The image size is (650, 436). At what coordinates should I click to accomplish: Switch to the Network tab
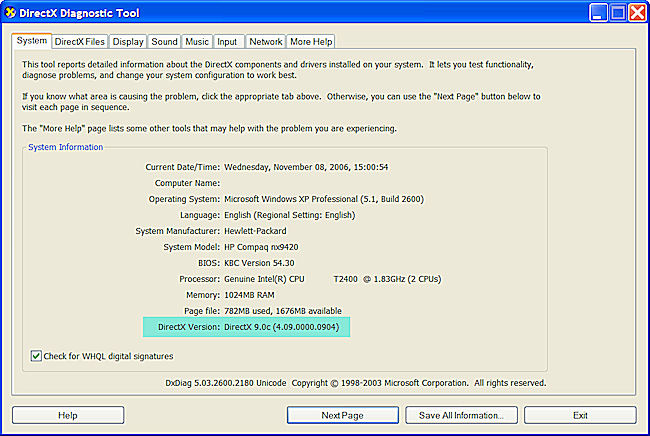pos(265,41)
